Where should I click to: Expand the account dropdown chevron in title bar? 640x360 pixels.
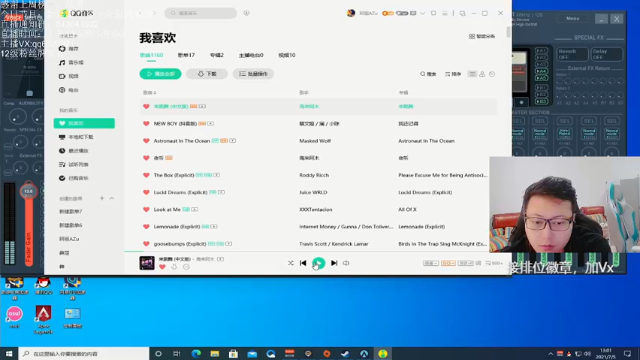422,13
